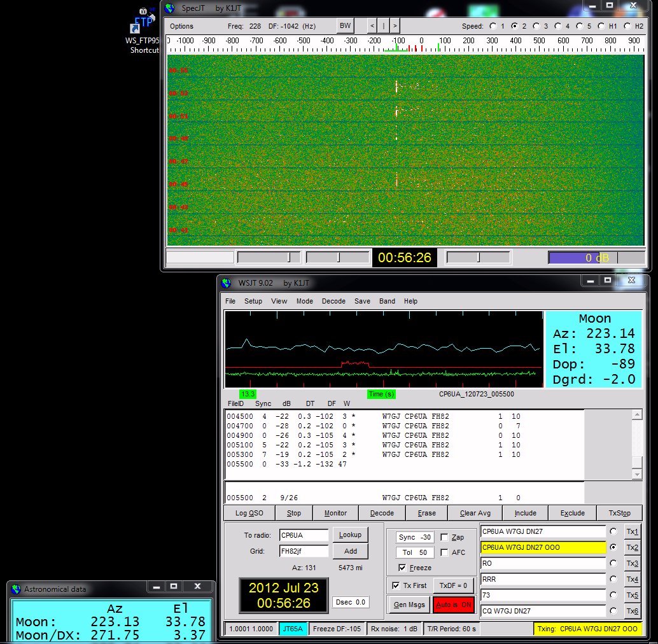The width and height of the screenshot is (658, 644).
Task: Uncheck the Freeze checkbox
Action: coord(402,568)
